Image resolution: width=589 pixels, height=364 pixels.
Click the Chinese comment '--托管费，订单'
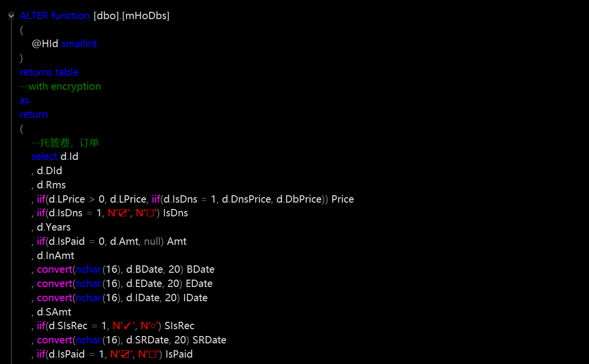(x=65, y=143)
